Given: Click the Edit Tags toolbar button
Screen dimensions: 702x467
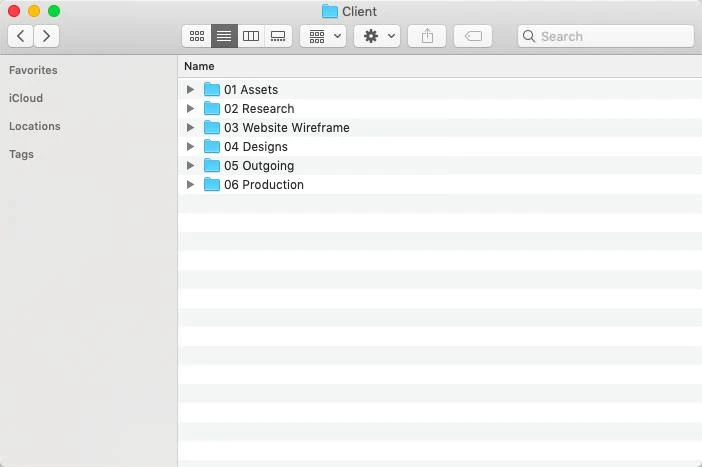Looking at the screenshot, I should [x=473, y=36].
